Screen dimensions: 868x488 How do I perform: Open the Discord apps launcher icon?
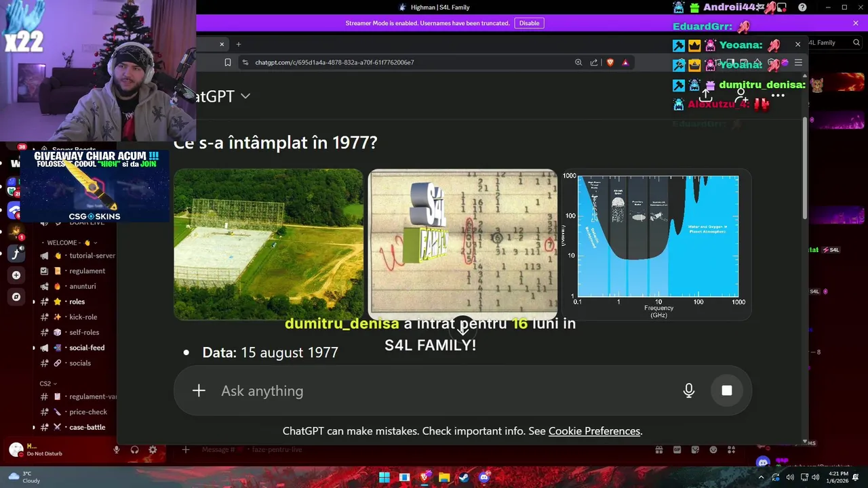732,449
